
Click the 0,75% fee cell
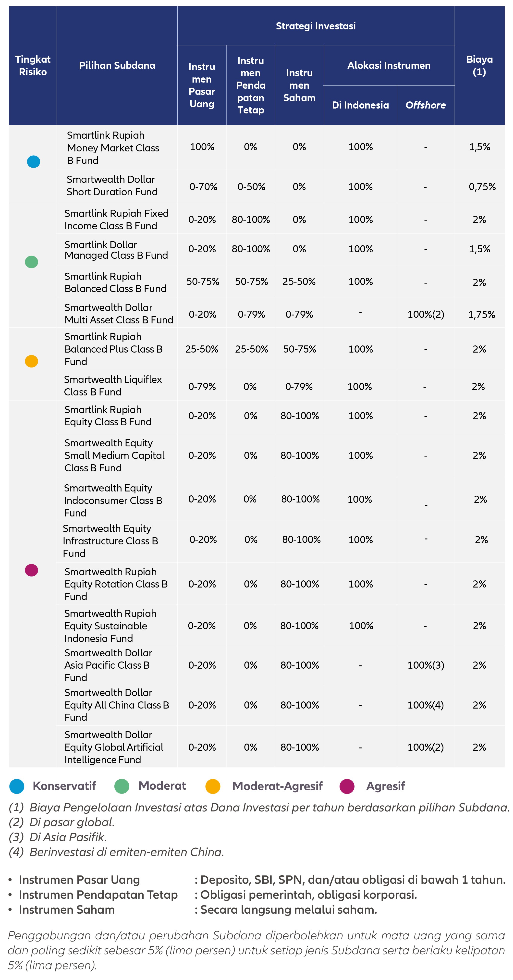click(x=482, y=187)
